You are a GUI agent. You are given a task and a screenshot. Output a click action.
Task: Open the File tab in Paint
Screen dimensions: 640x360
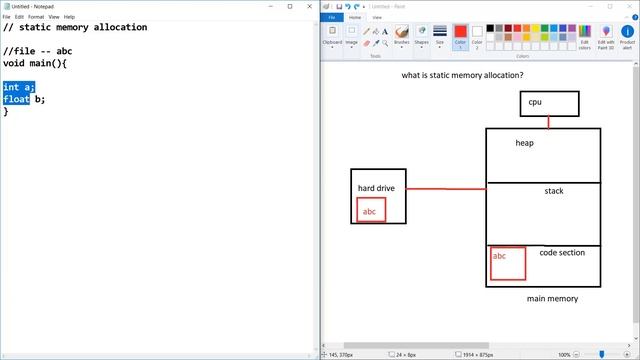pos(332,17)
